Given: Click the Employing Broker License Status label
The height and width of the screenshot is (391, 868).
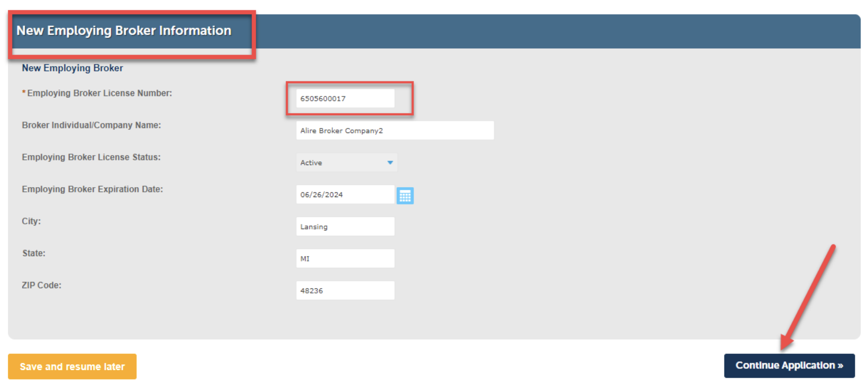Looking at the screenshot, I should (x=91, y=157).
